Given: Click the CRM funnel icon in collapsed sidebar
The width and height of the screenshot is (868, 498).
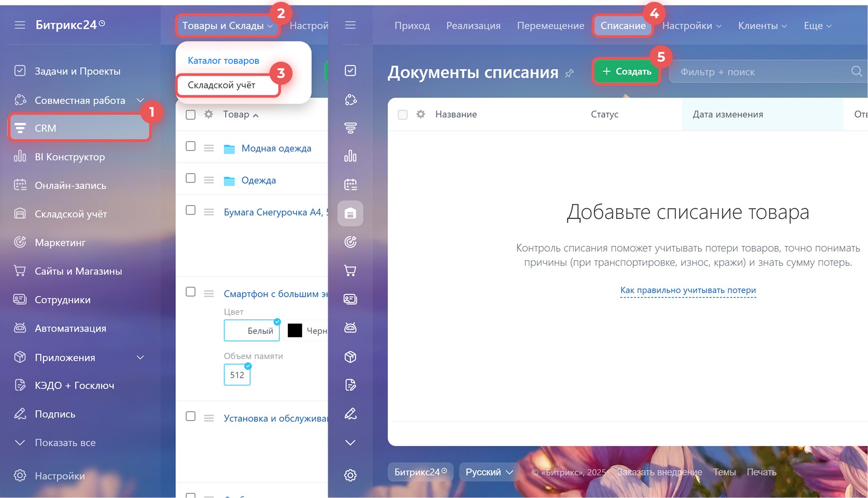Looking at the screenshot, I should coord(350,128).
